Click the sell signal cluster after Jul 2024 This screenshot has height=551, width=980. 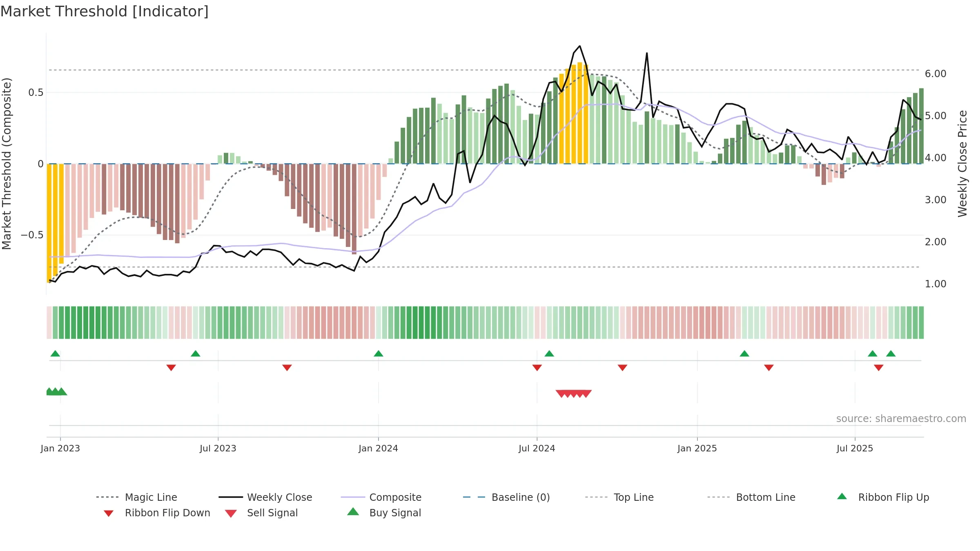coord(574,393)
